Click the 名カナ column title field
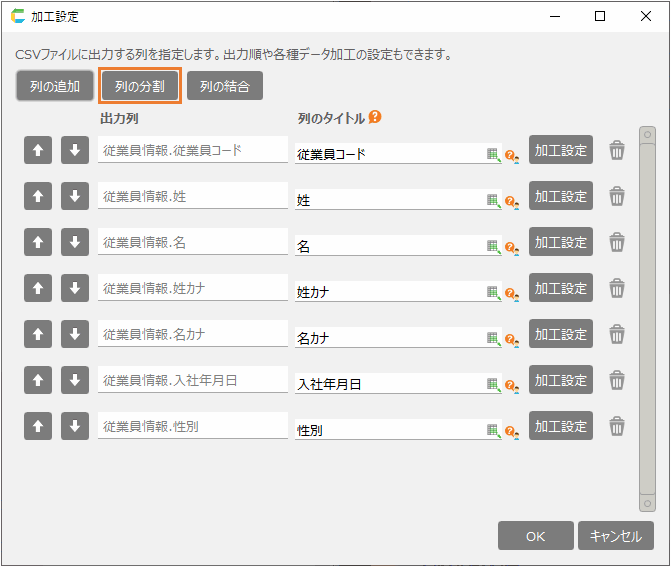The height and width of the screenshot is (567, 671). pos(388,338)
